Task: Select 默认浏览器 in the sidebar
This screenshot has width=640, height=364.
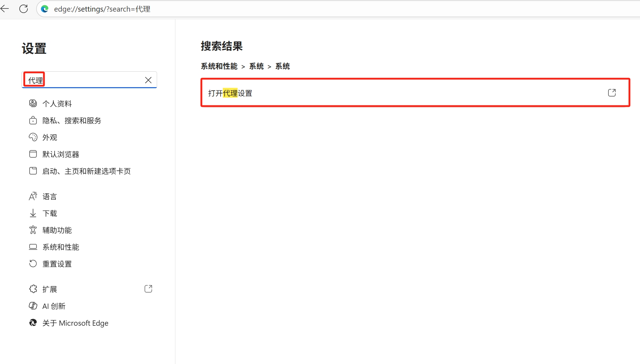Action: pyautogui.click(x=61, y=154)
